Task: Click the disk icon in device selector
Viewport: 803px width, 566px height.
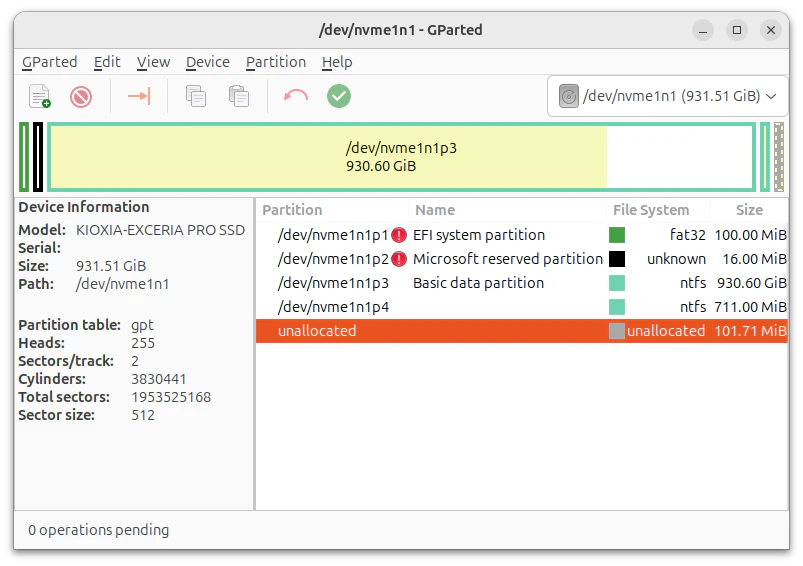Action: click(568, 96)
